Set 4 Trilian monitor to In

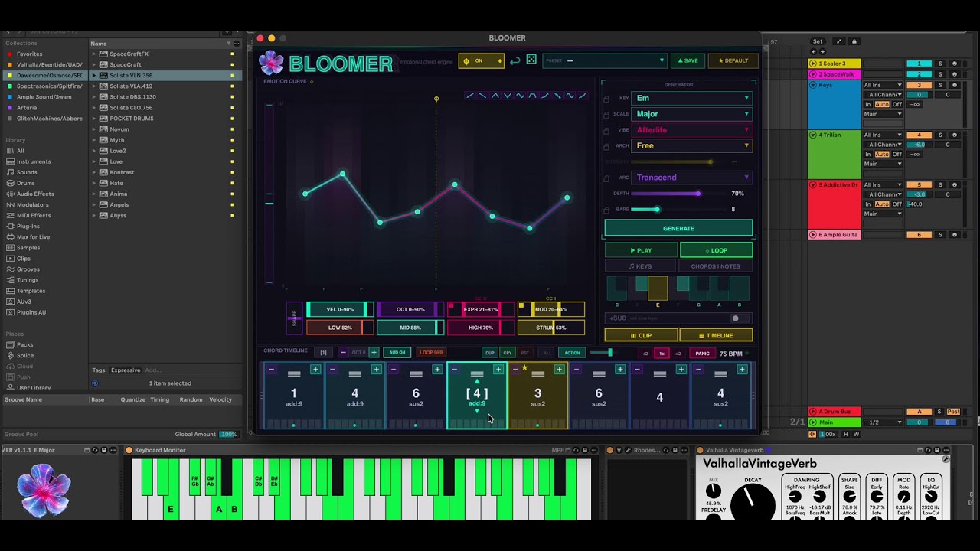pos(868,154)
